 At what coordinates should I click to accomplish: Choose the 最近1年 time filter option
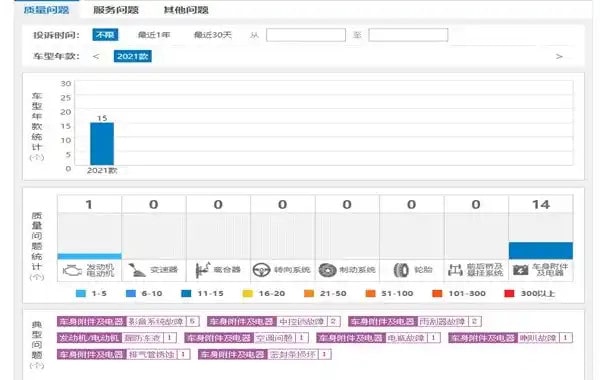click(x=154, y=35)
